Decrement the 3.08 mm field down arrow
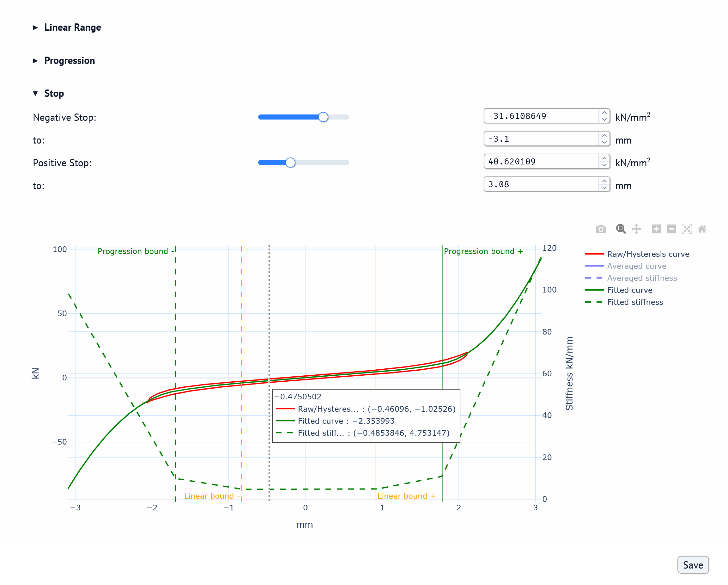 (x=604, y=188)
